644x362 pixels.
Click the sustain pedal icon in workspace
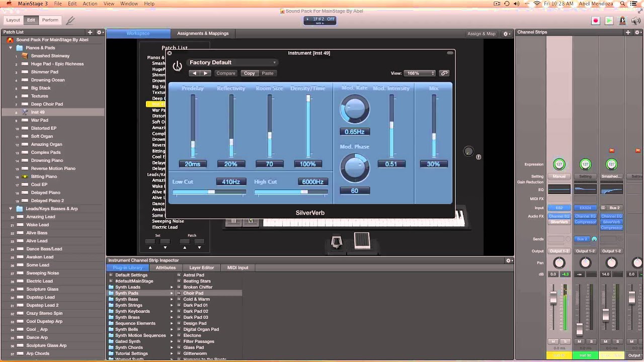[337, 242]
